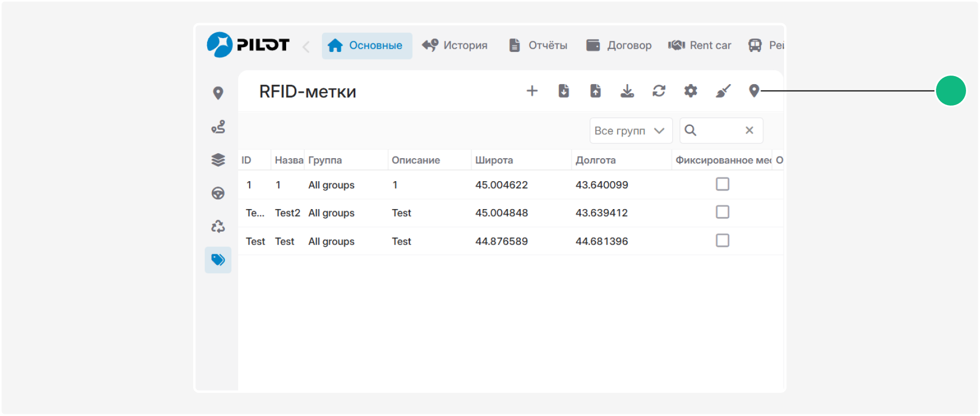Refresh the RFID tags list

(x=659, y=91)
